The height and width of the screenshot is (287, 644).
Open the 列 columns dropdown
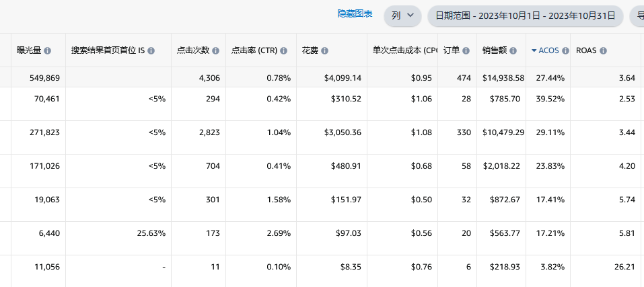coord(402,16)
